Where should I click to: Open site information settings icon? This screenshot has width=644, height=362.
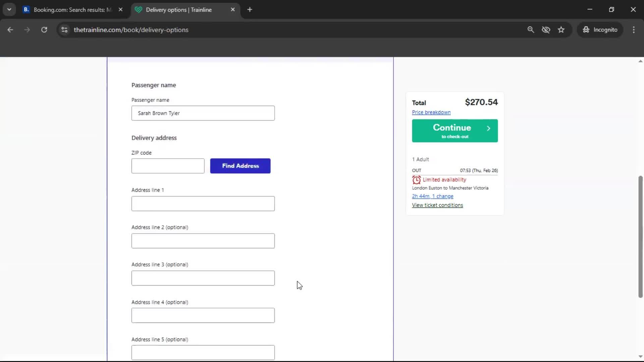pyautogui.click(x=64, y=30)
